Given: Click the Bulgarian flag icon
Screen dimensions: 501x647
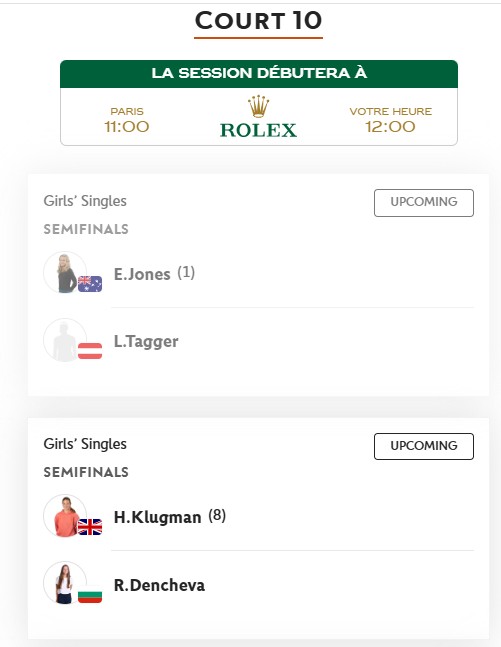Looking at the screenshot, I should click(x=90, y=595).
